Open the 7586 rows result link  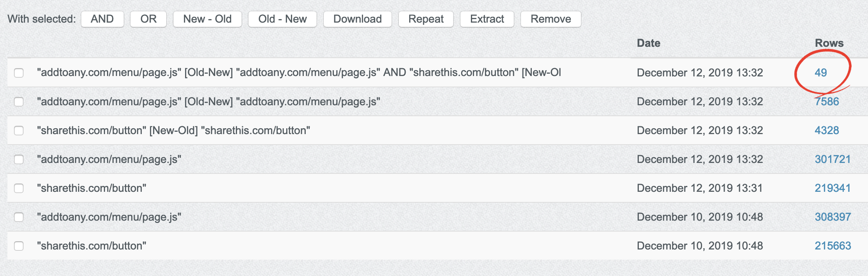[x=827, y=101]
